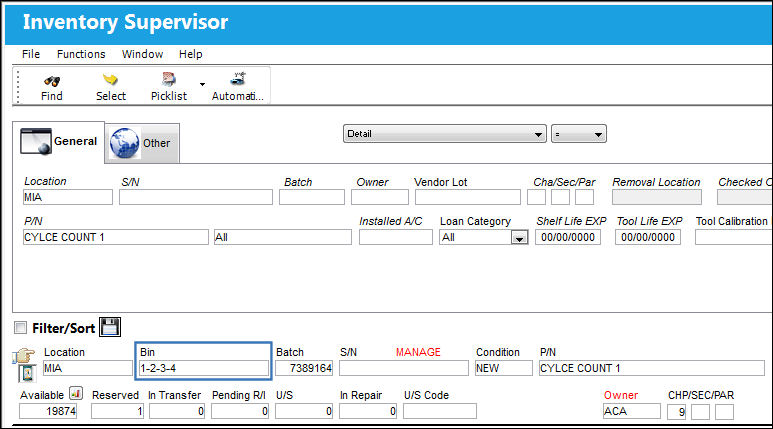This screenshot has height=429, width=773.
Task: Click the Select toolbar icon
Action: [x=110, y=79]
